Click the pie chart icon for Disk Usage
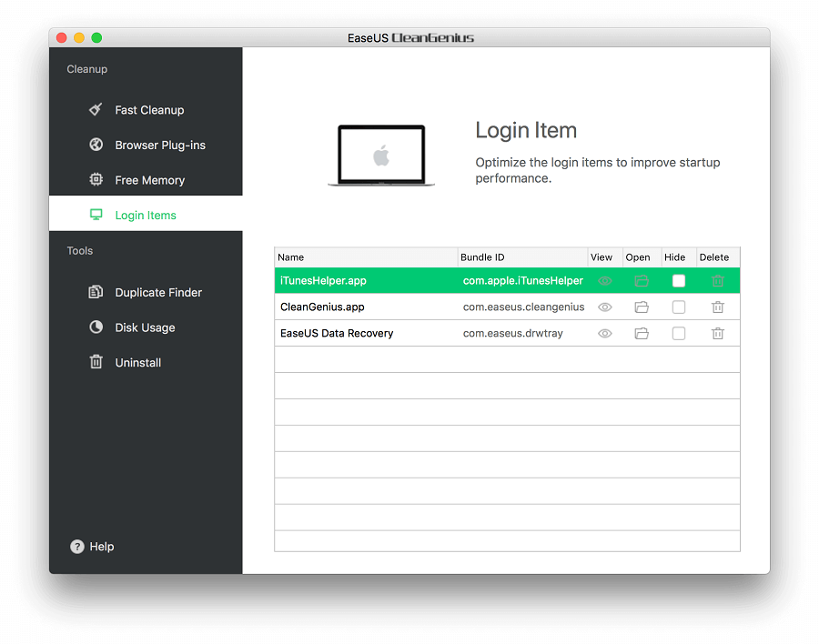819x644 pixels. pos(96,327)
